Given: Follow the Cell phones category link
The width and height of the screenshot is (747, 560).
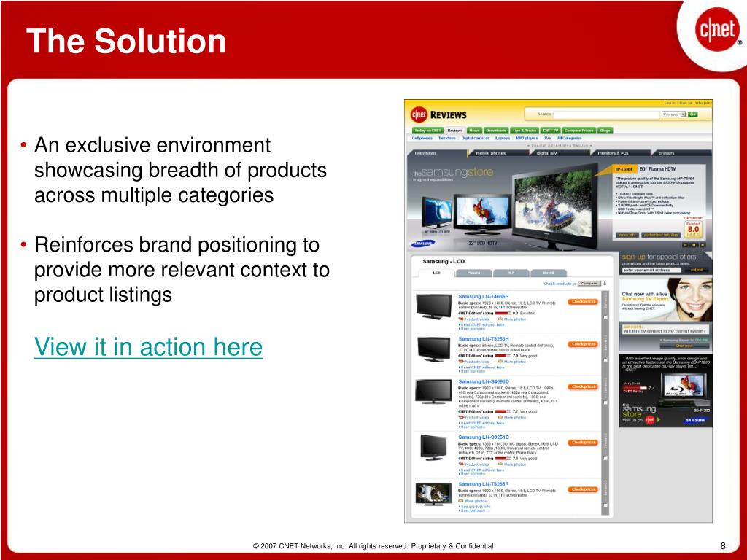Looking at the screenshot, I should (422, 138).
